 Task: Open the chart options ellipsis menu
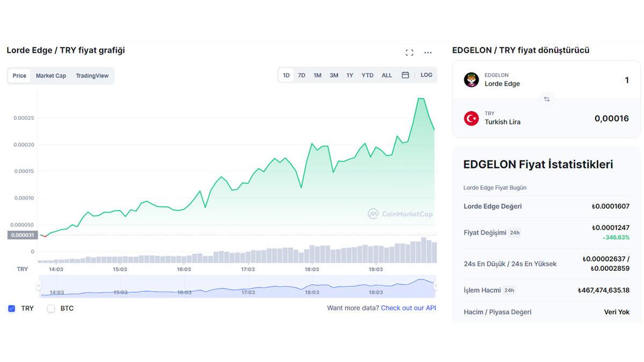[428, 52]
